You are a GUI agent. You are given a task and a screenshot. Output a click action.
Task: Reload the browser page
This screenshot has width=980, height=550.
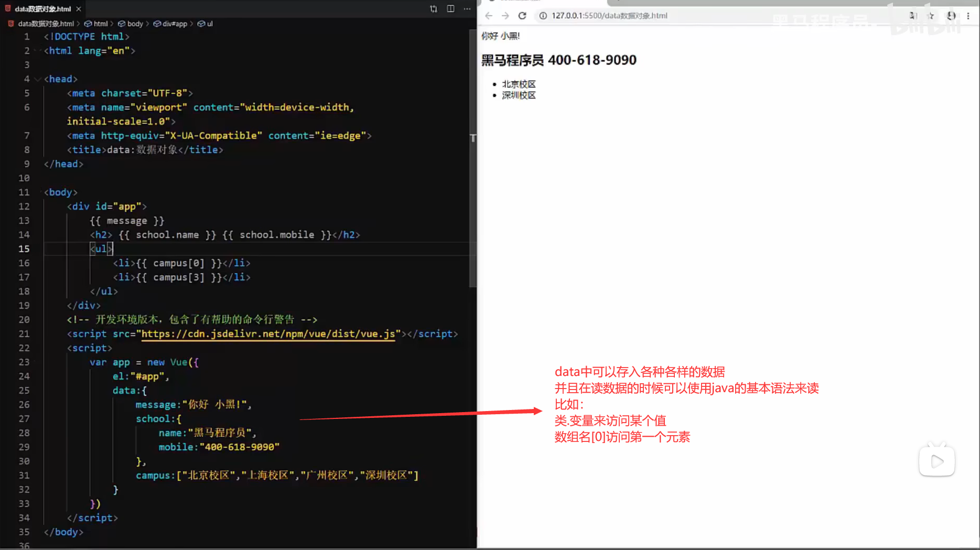(522, 16)
